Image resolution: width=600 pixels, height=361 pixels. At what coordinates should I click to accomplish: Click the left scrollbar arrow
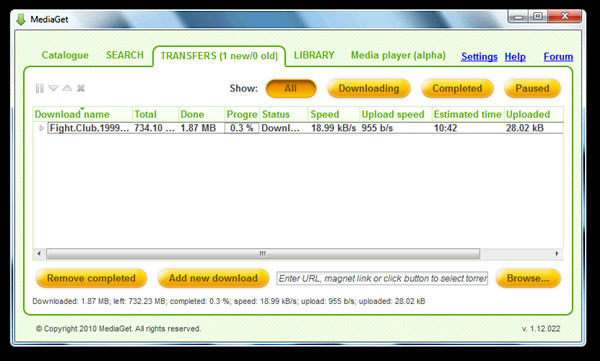pos(39,253)
